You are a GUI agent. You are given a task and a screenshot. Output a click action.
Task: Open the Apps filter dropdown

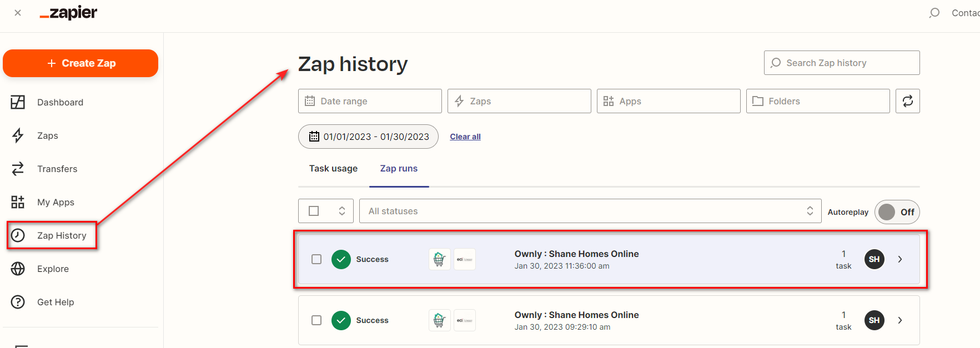(x=669, y=101)
